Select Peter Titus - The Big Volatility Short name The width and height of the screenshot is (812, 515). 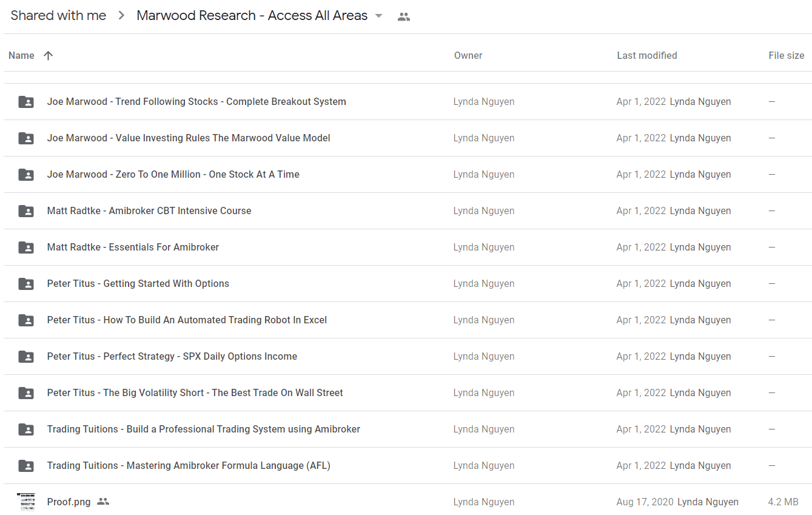(195, 393)
